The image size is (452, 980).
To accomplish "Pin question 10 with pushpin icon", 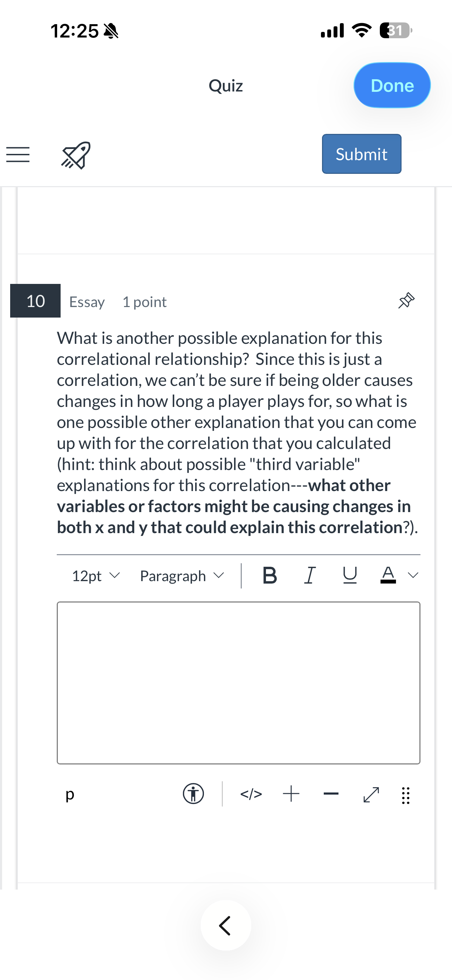I will click(x=406, y=300).
